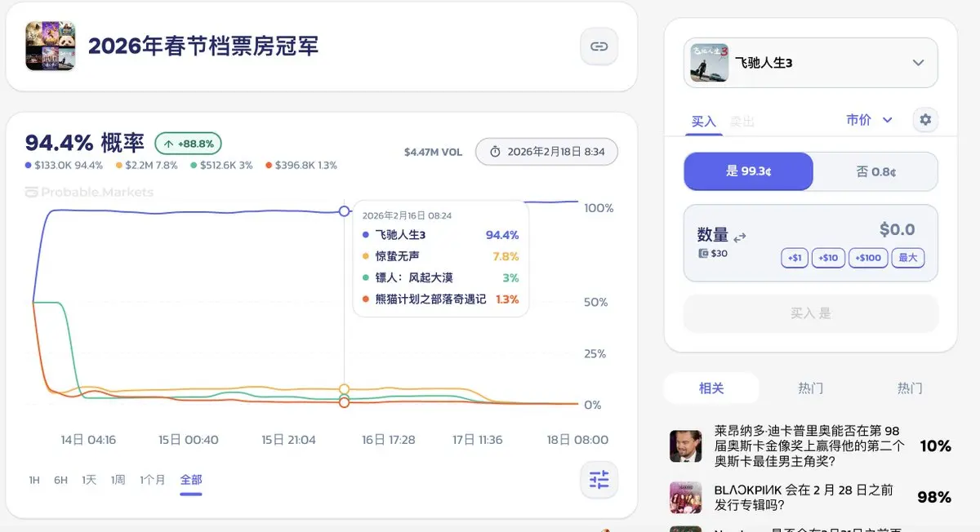This screenshot has width=980, height=532.
Task: Click the 镖人：风起大漠 tooltip row
Action: point(440,277)
